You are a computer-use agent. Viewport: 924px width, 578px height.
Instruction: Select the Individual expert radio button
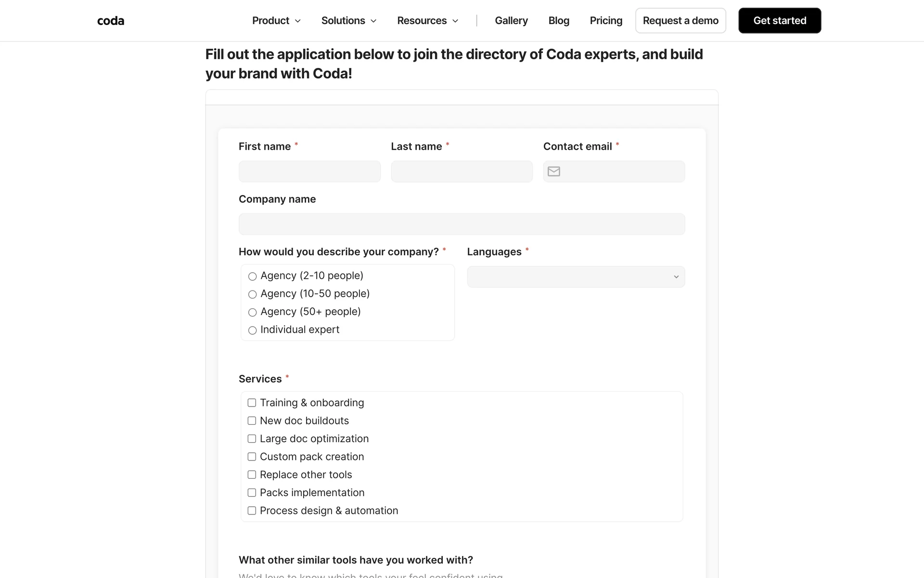[252, 330]
